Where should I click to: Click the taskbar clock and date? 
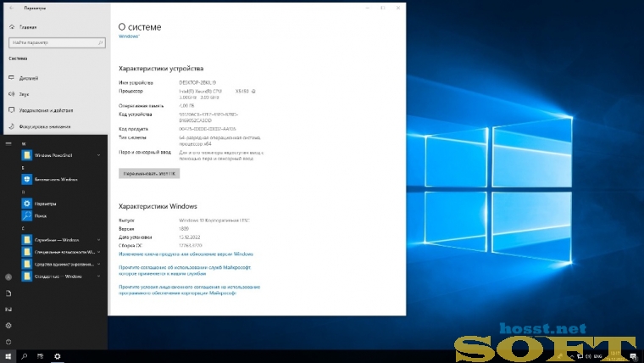click(x=615, y=356)
